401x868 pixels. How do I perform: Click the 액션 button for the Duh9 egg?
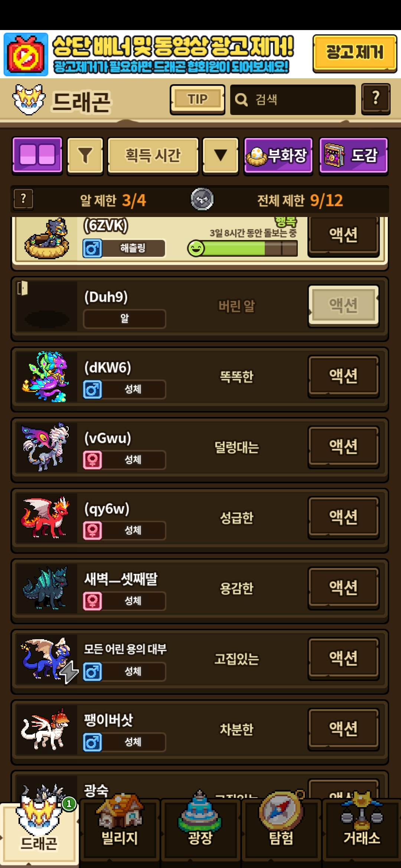click(343, 306)
